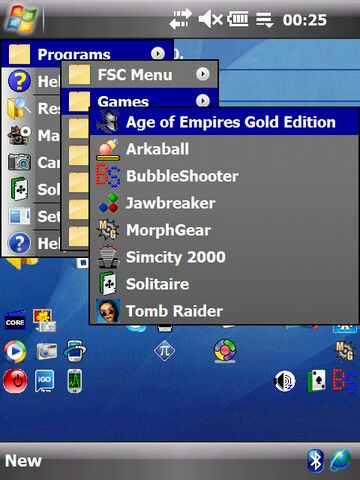Open the pictures flower desktop icon
Image resolution: width=360 pixels, height=480 pixels.
click(x=45, y=321)
